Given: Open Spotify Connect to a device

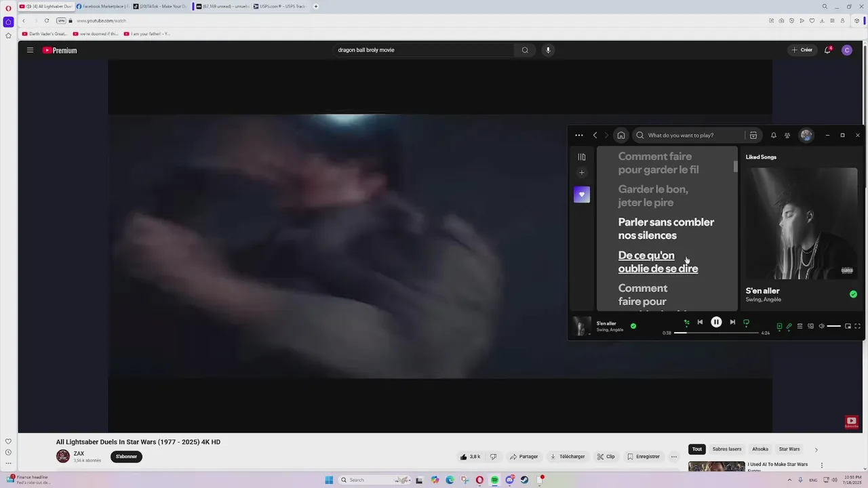Looking at the screenshot, I should 811,327.
